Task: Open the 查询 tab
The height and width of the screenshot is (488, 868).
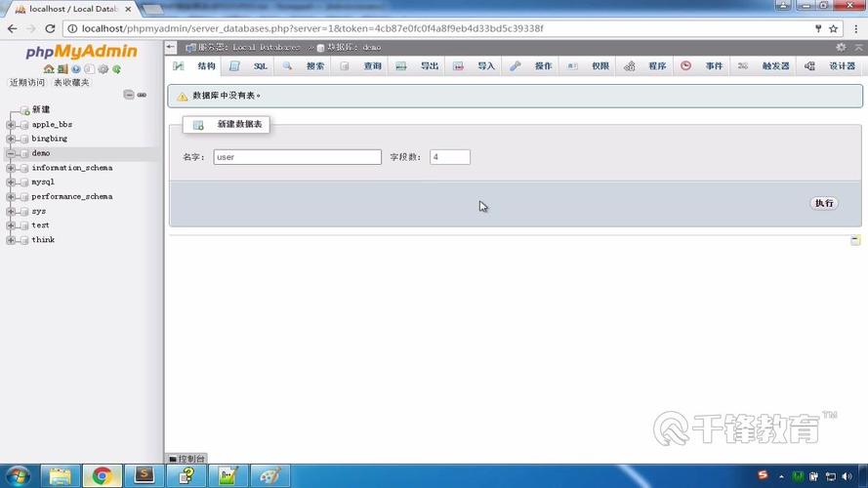Action: (361, 65)
